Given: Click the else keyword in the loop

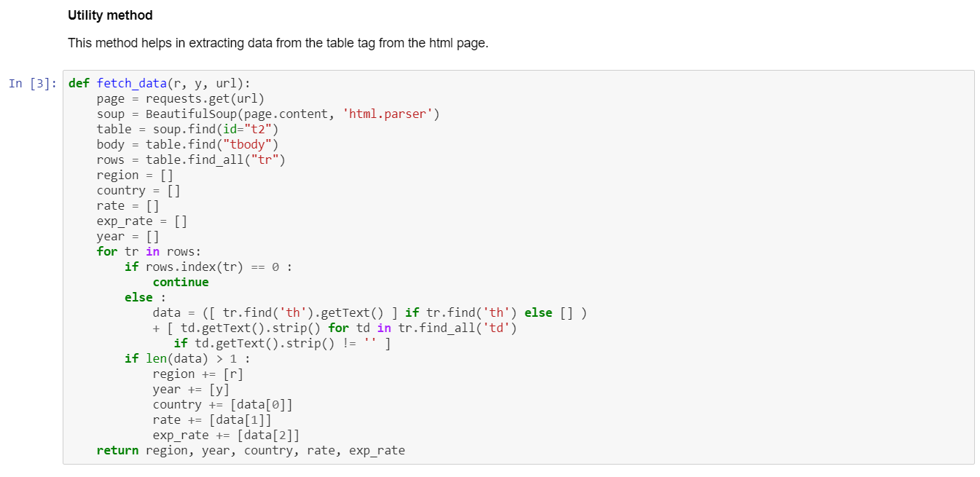Looking at the screenshot, I should pos(138,297).
